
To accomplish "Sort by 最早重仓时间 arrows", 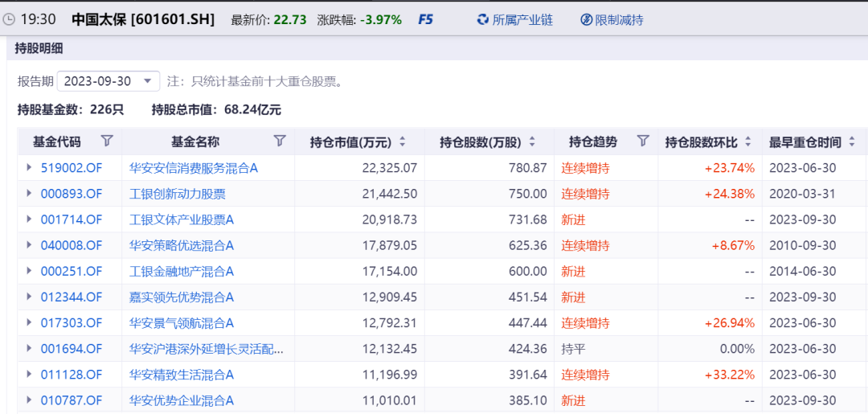I will [851, 142].
